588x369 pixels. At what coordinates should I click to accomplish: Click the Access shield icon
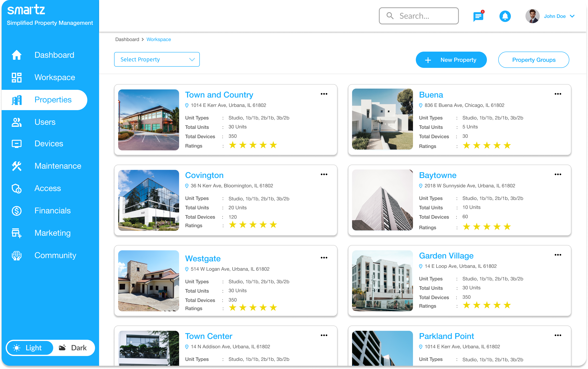pos(17,188)
